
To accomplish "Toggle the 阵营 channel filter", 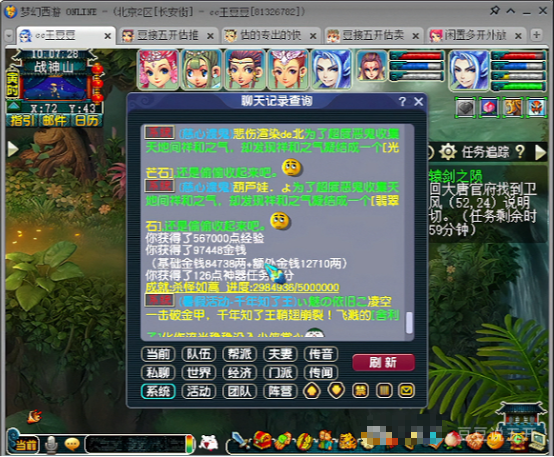I will [x=280, y=391].
